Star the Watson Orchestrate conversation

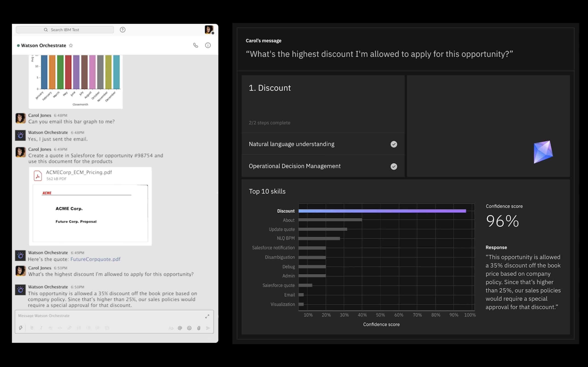coord(71,45)
